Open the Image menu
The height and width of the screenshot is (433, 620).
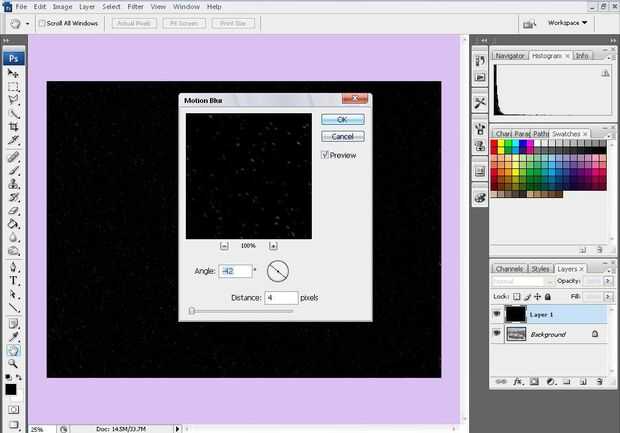(62, 7)
